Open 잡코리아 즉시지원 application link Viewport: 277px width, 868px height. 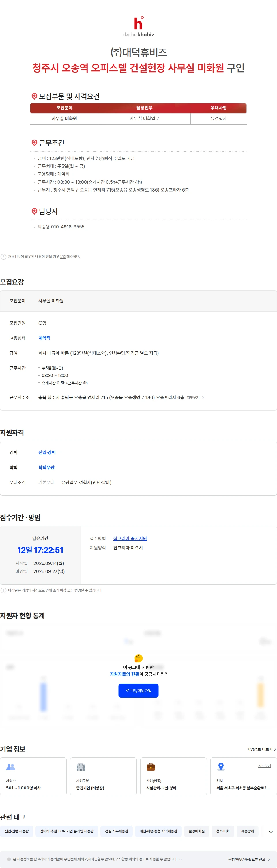click(130, 538)
